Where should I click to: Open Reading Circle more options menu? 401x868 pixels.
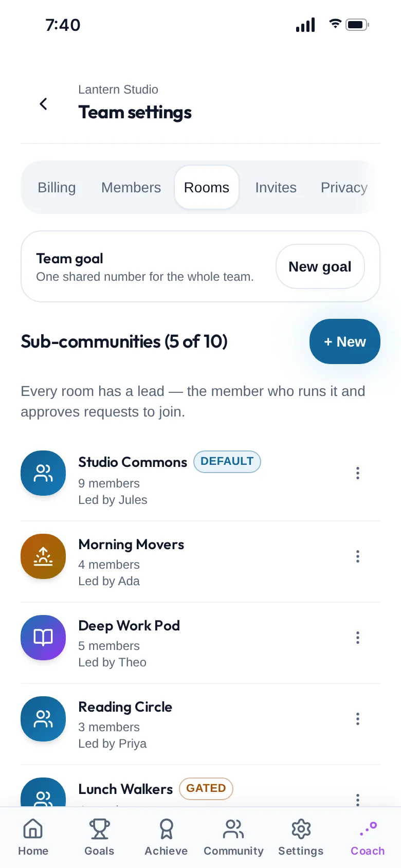[x=358, y=719]
